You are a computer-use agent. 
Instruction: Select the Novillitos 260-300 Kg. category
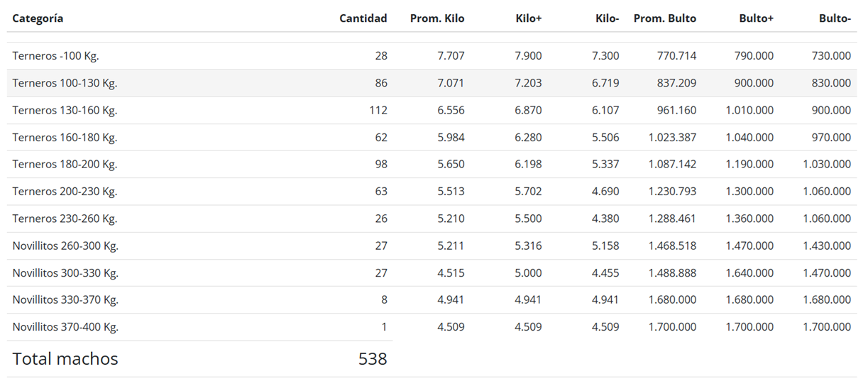pyautogui.click(x=65, y=246)
